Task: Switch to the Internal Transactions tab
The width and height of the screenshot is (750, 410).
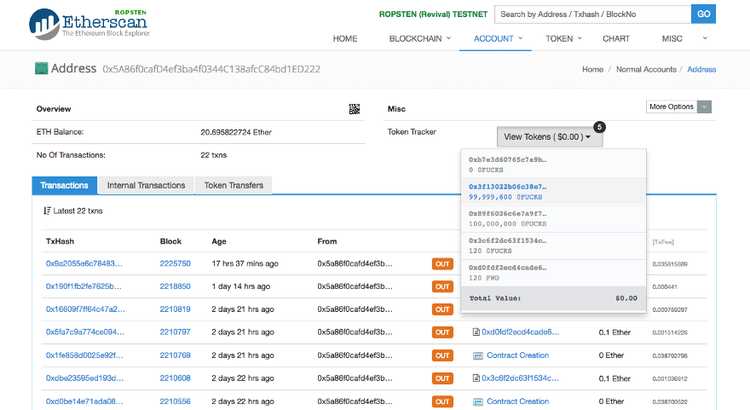Action: pos(148,185)
